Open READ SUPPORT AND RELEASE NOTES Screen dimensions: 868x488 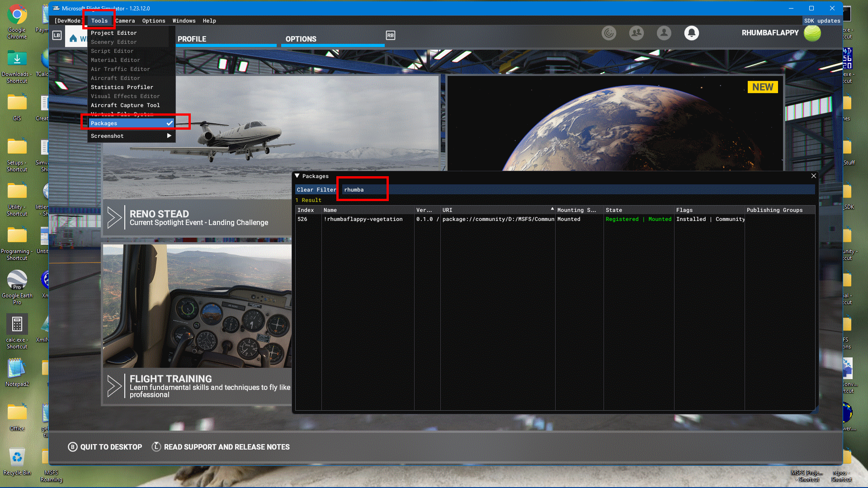pyautogui.click(x=221, y=447)
